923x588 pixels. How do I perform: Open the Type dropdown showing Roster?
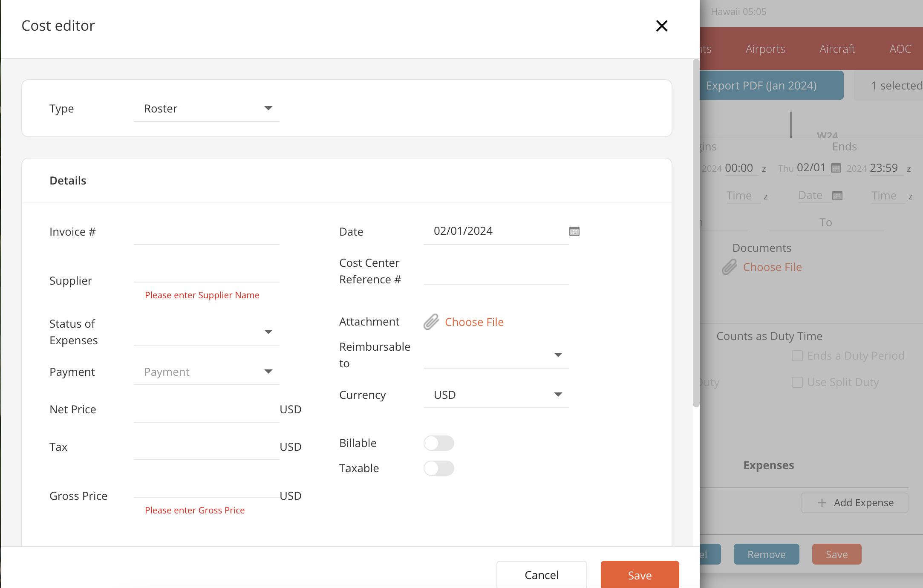coord(207,109)
